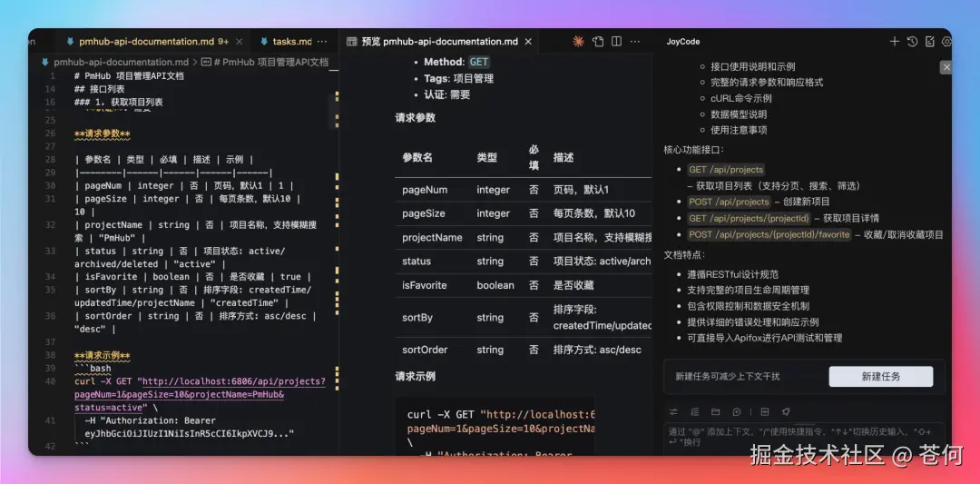Image resolution: width=980 pixels, height=484 pixels.
Task: Click the folder icon above chat input
Action: click(716, 411)
